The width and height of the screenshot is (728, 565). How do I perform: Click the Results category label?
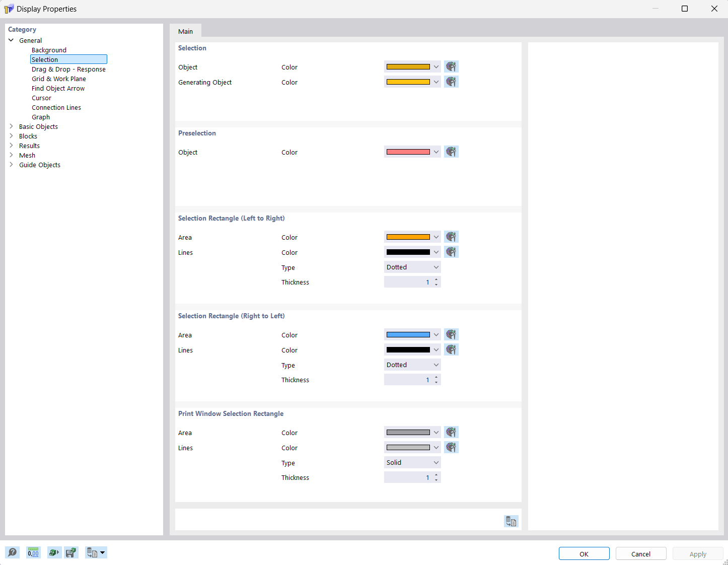[29, 146]
